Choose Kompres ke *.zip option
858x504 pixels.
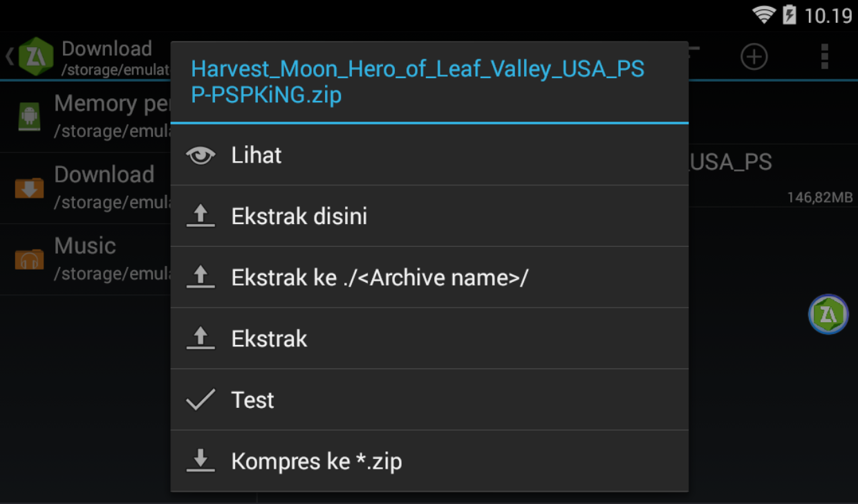[x=429, y=460]
